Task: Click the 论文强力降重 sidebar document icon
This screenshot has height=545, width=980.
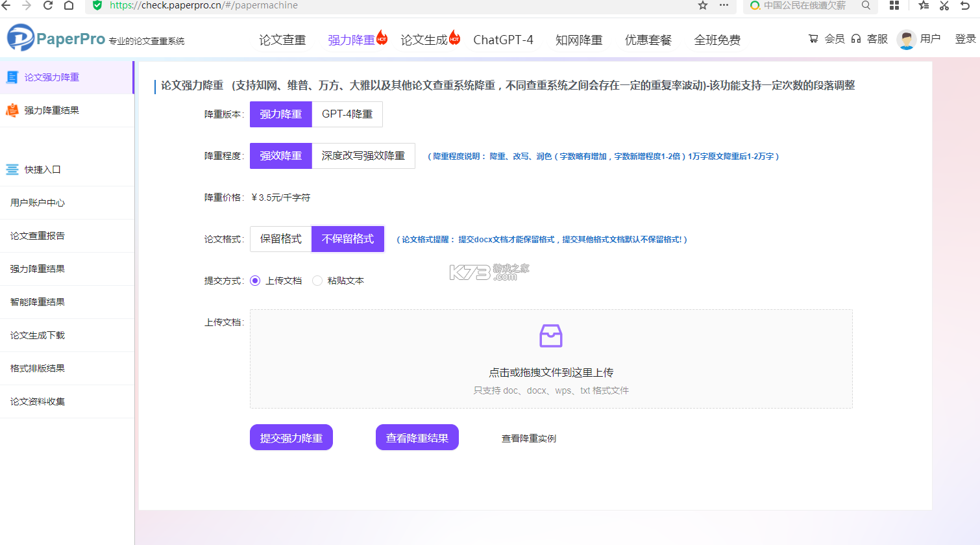Action: coord(12,77)
